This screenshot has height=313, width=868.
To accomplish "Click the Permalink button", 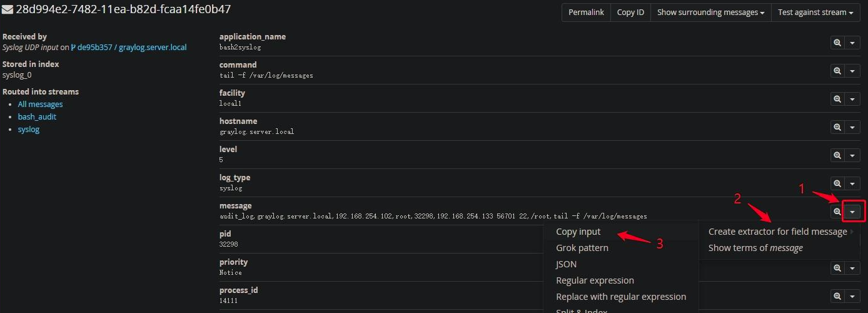I will 586,13.
